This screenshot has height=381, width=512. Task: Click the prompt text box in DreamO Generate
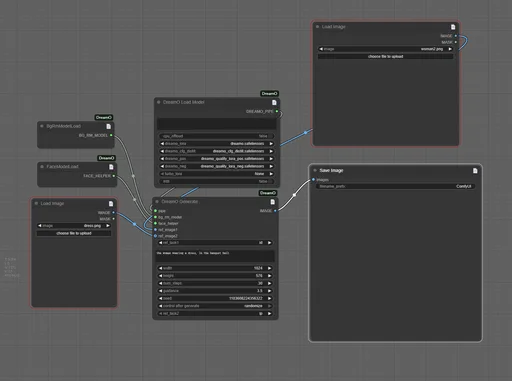pyautogui.click(x=215, y=256)
